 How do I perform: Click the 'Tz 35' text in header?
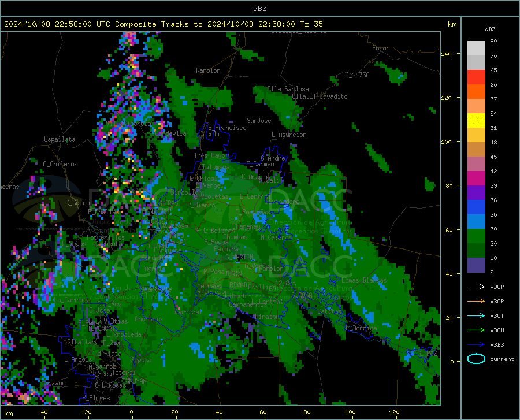pos(311,24)
